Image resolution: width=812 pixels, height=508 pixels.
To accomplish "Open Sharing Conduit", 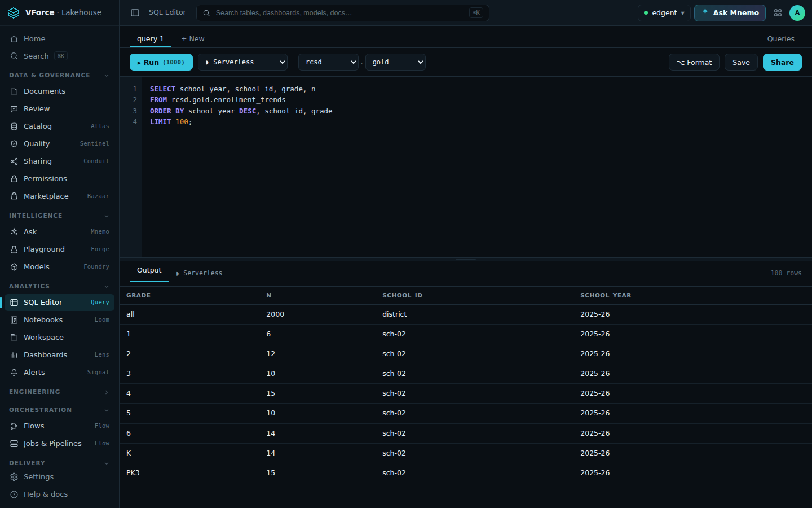I will [x=59, y=161].
